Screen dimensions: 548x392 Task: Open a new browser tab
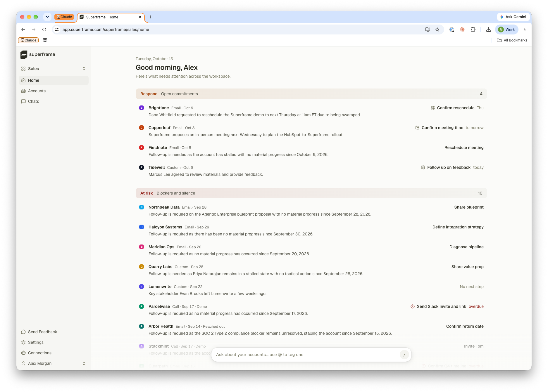(151, 17)
